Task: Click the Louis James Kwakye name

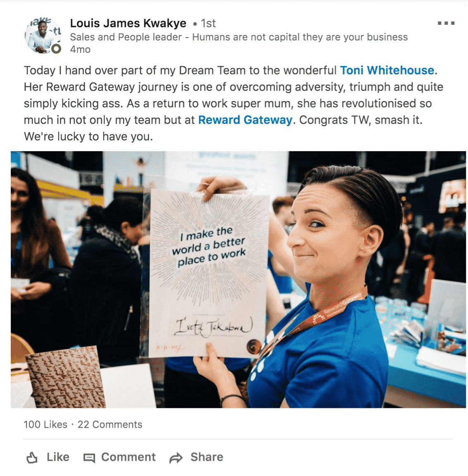Action: [128, 24]
